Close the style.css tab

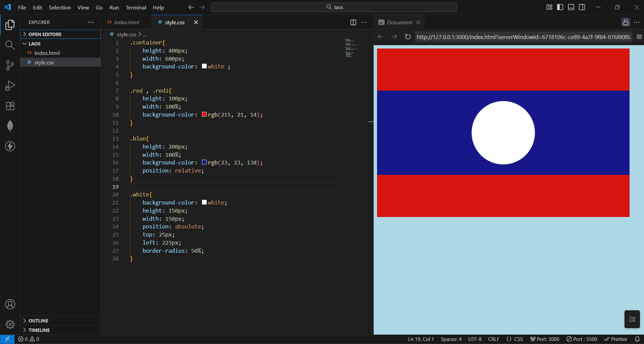pyautogui.click(x=196, y=23)
